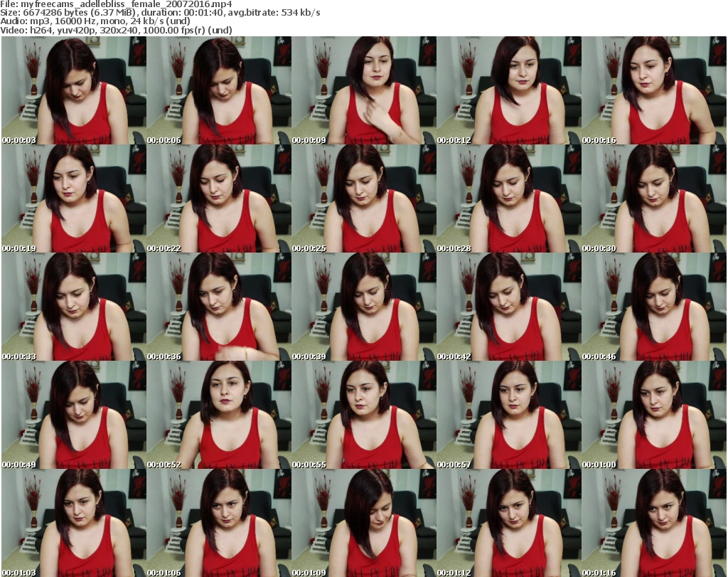Viewport: 728px width, 577px height.
Task: Click the 'File:' name line in header
Action: tap(116, 4)
